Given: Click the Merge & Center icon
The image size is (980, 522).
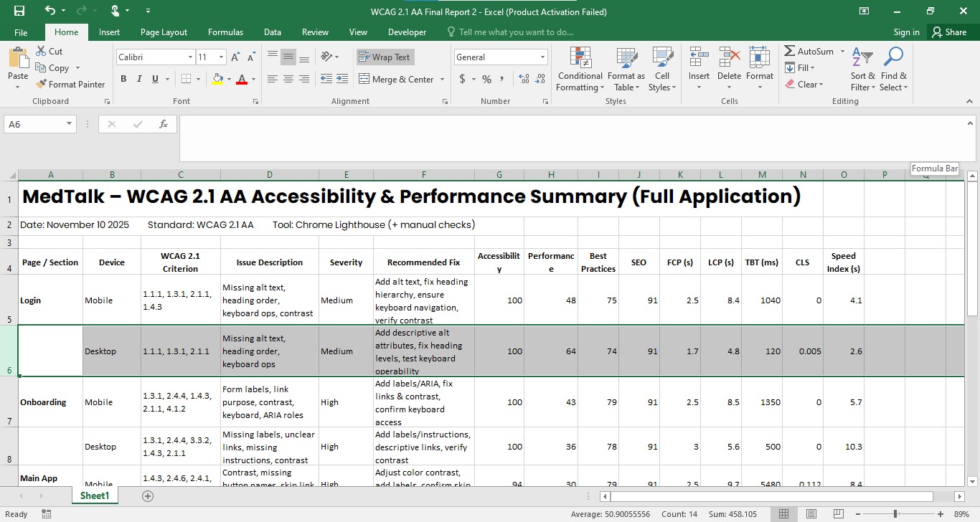Looking at the screenshot, I should point(366,79).
